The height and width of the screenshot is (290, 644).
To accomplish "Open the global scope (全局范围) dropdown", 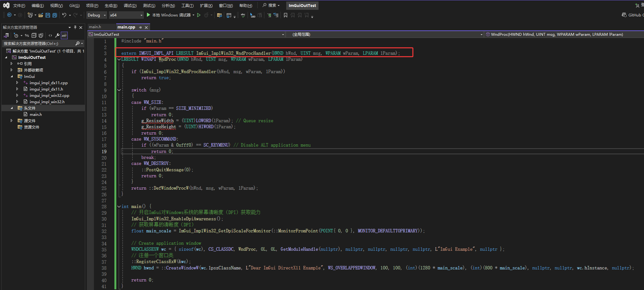I will point(385,34).
